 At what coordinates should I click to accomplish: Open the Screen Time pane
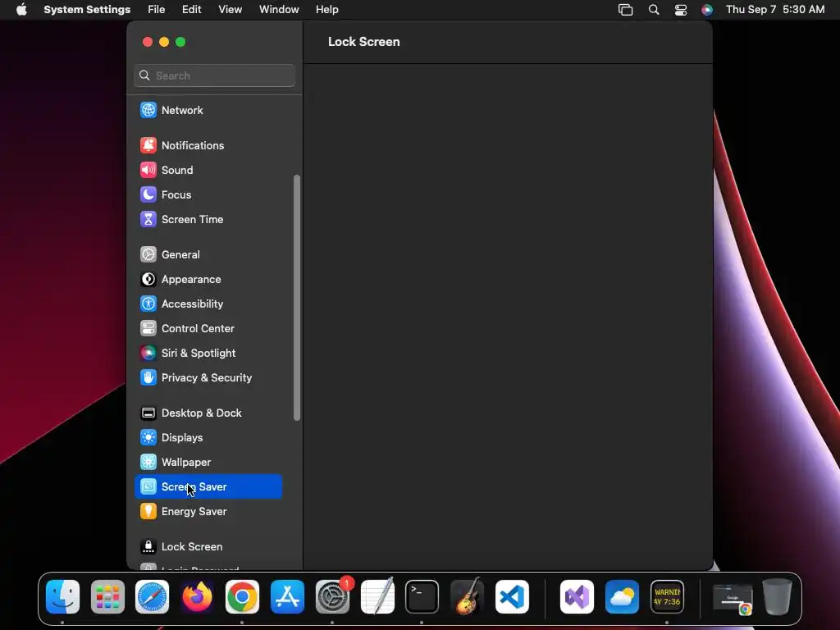(x=208, y=219)
